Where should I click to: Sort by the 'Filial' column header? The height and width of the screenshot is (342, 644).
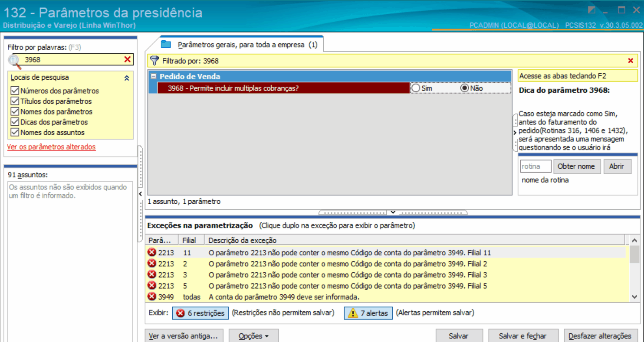(x=192, y=240)
